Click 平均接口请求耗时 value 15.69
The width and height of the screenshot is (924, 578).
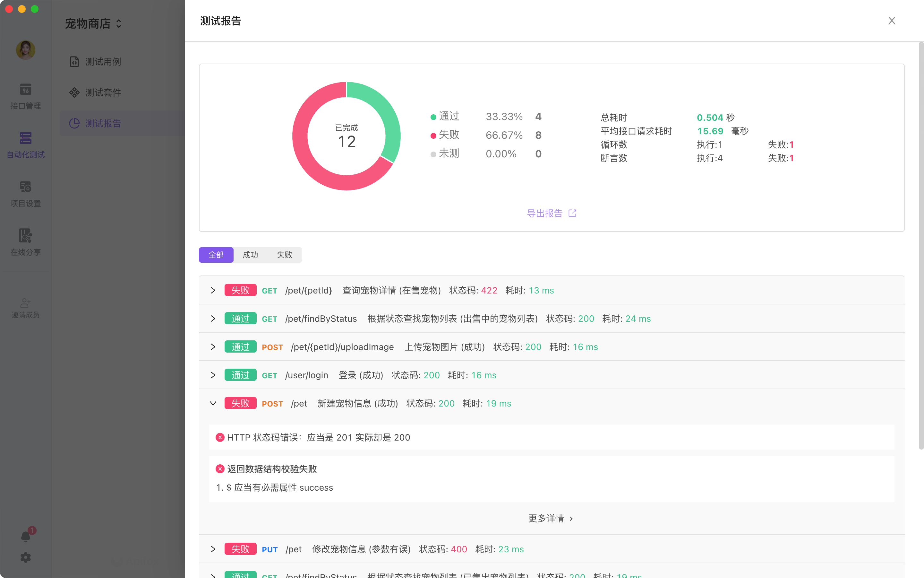tap(710, 131)
